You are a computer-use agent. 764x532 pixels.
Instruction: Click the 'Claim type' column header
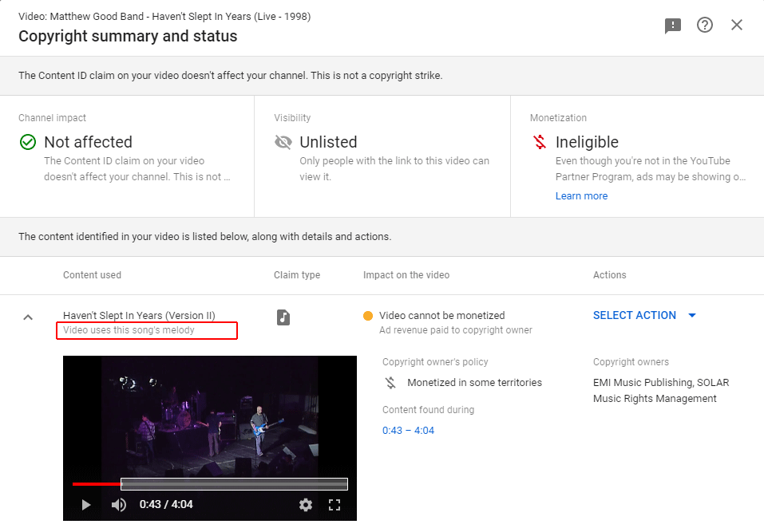tap(297, 275)
